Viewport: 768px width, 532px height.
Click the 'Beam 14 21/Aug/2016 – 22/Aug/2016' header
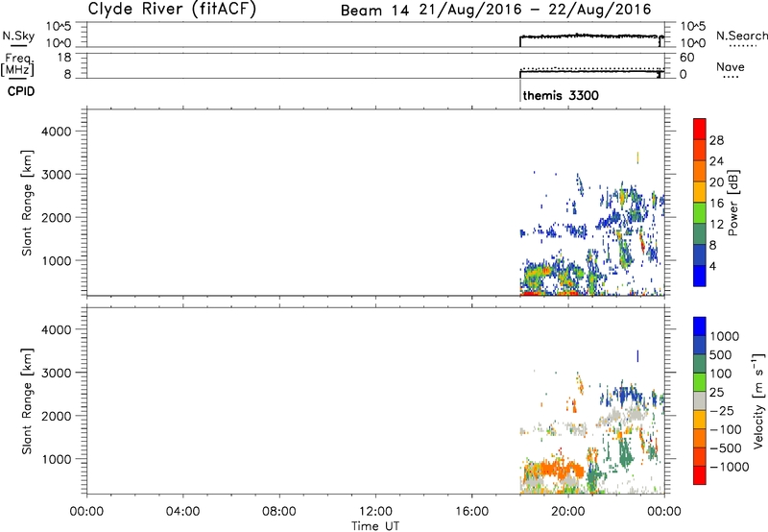click(x=495, y=10)
